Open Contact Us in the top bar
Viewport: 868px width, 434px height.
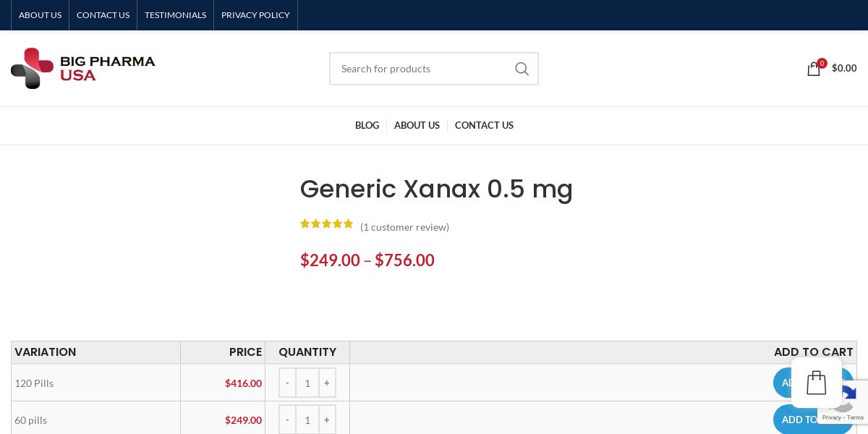[103, 15]
